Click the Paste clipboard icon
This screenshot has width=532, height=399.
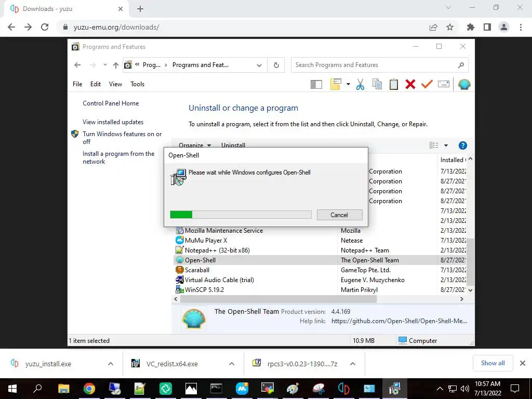[394, 84]
